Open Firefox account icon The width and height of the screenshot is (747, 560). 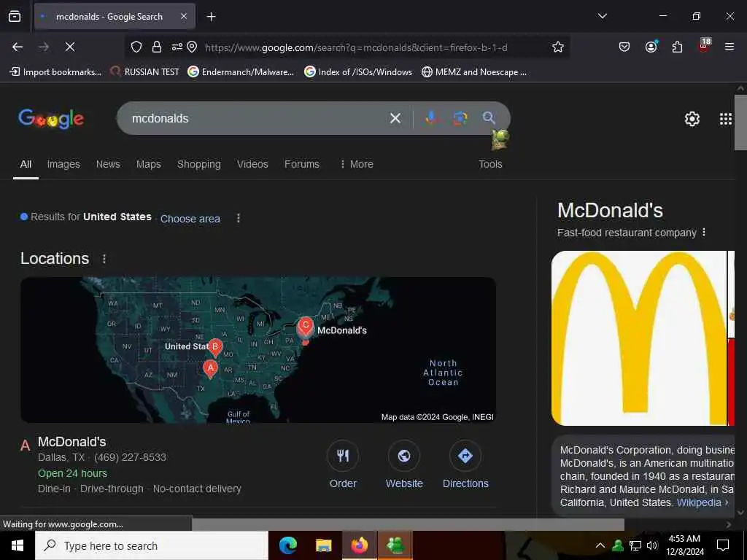(x=651, y=47)
